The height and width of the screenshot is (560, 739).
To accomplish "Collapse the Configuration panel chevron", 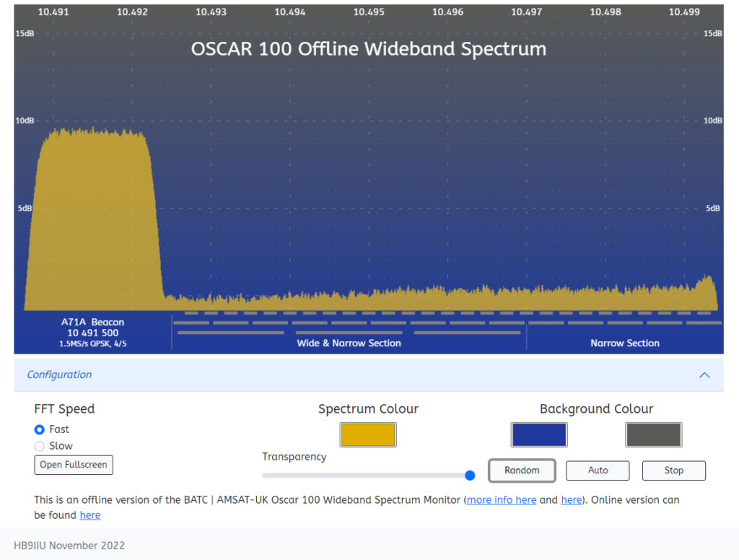I will pyautogui.click(x=704, y=375).
